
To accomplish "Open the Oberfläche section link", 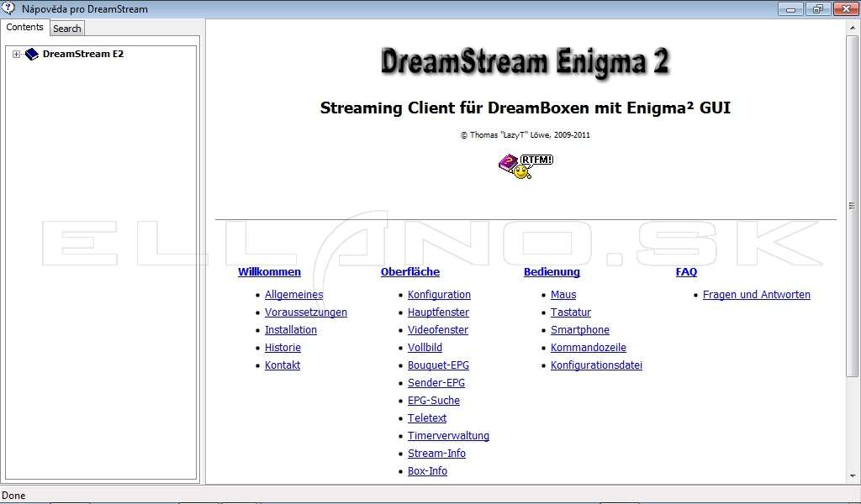I will point(410,272).
